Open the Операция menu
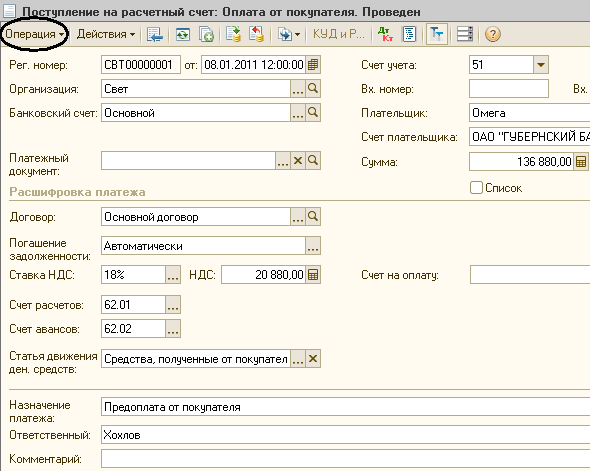This screenshot has height=471, width=590. [x=34, y=34]
